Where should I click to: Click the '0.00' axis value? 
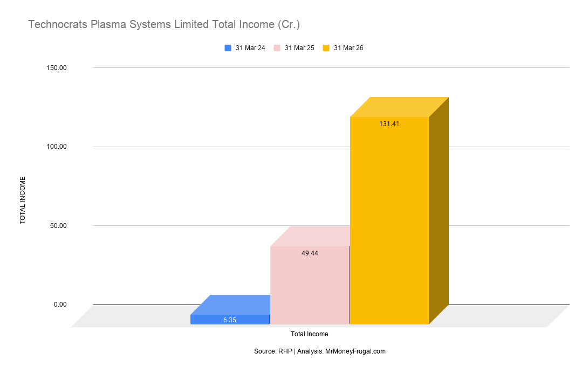click(60, 304)
